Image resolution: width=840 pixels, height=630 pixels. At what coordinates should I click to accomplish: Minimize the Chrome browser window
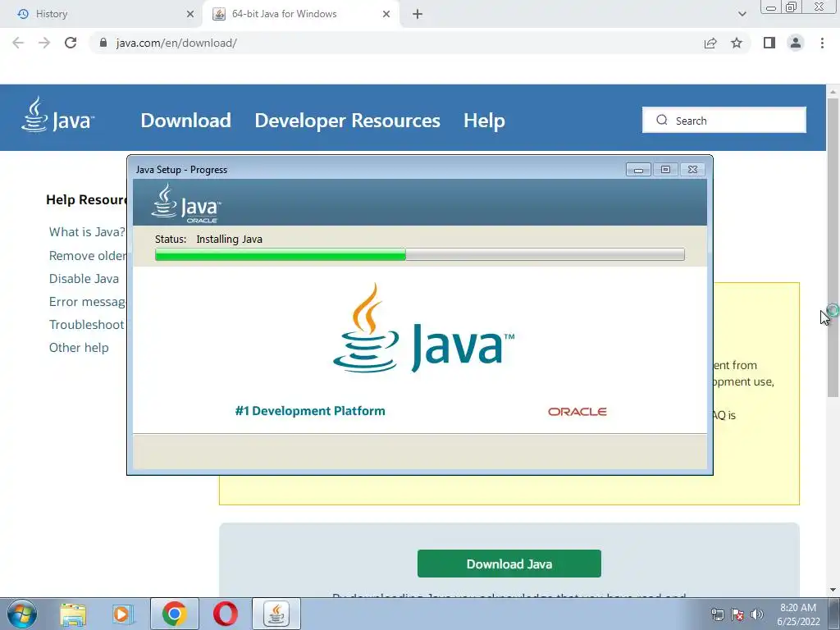[771, 7]
